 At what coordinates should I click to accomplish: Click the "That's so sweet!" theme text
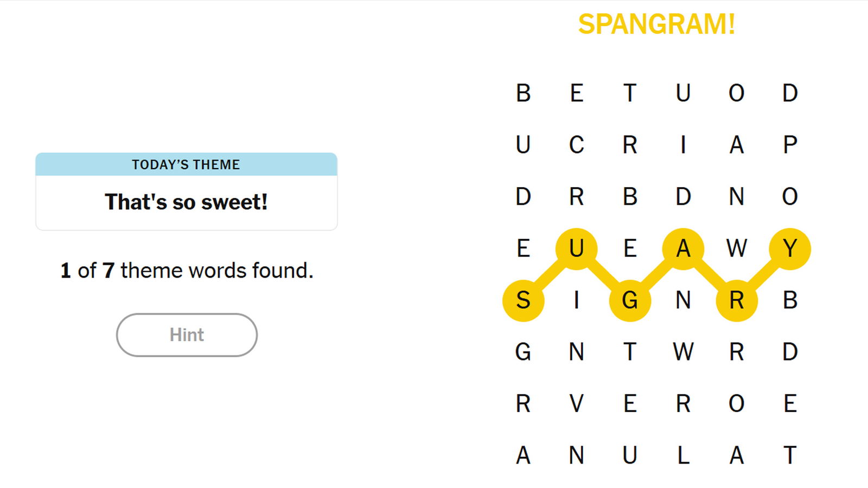pos(186,202)
